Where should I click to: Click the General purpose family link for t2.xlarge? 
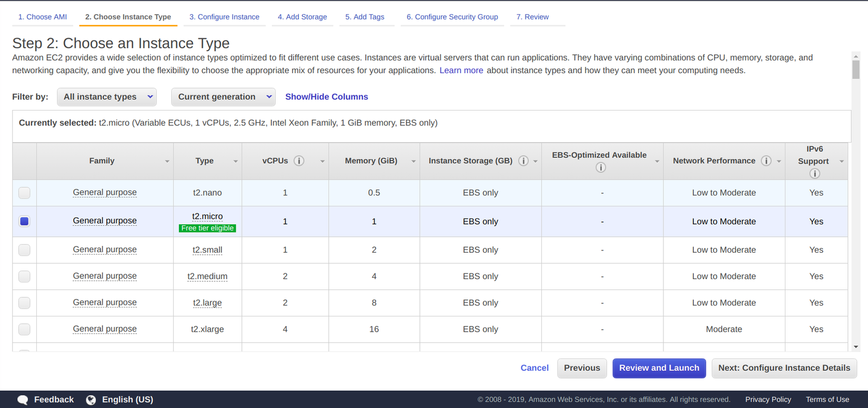coord(105,329)
